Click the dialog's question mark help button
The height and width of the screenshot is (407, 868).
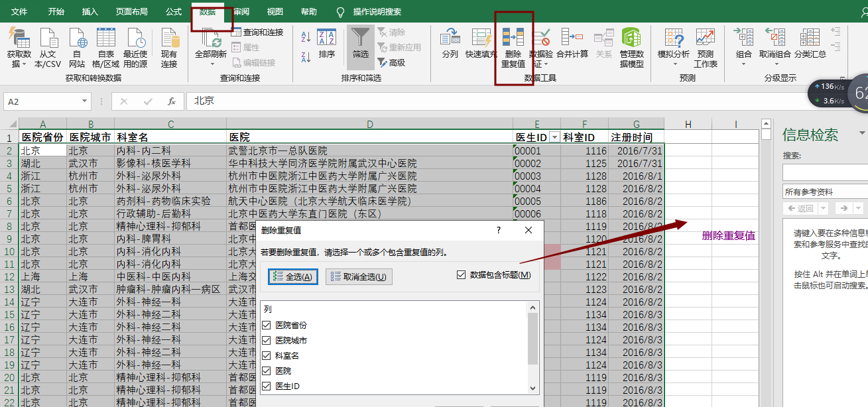(x=499, y=230)
